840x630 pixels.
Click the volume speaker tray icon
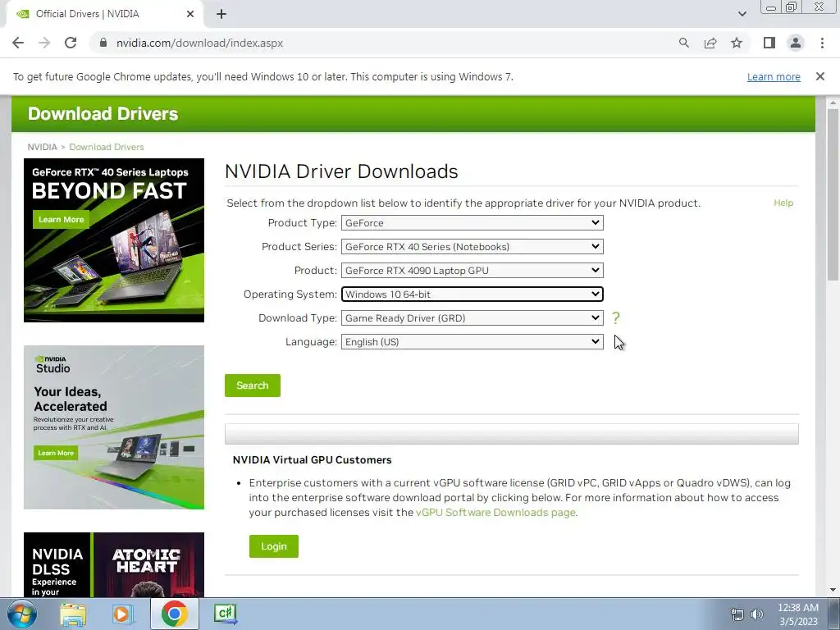[x=757, y=614]
